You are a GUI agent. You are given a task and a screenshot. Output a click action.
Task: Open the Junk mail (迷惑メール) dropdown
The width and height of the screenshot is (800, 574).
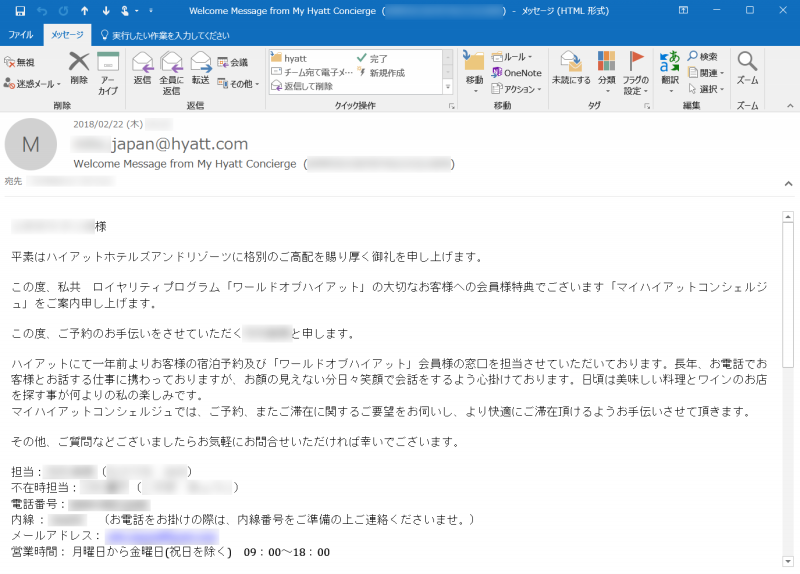click(32, 84)
